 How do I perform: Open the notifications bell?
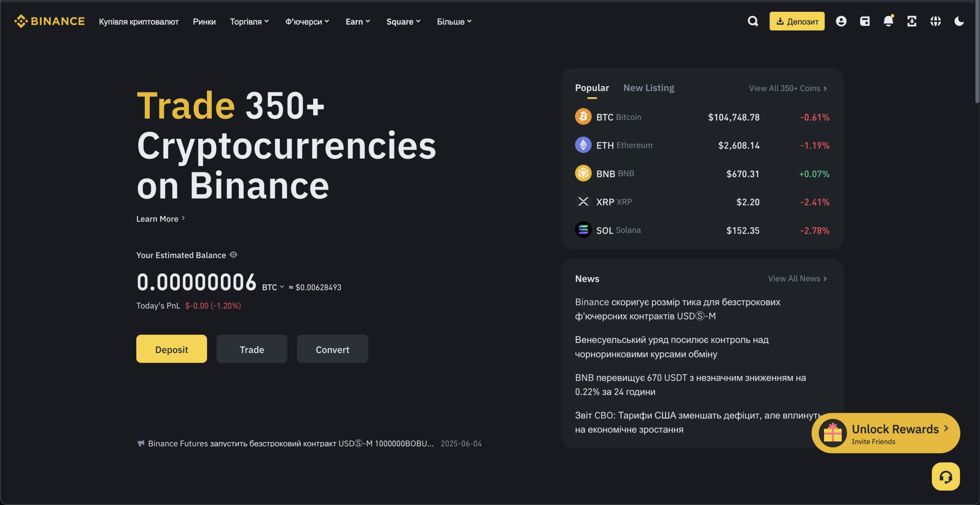pyautogui.click(x=888, y=21)
